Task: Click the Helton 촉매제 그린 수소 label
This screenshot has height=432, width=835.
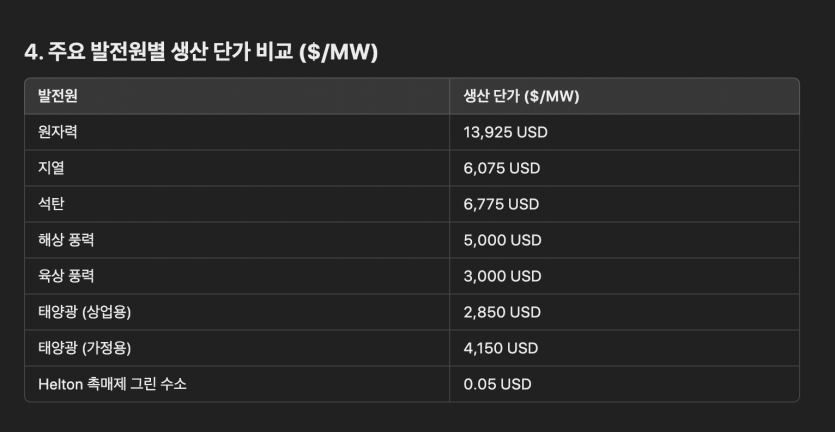Action: pyautogui.click(x=112, y=384)
